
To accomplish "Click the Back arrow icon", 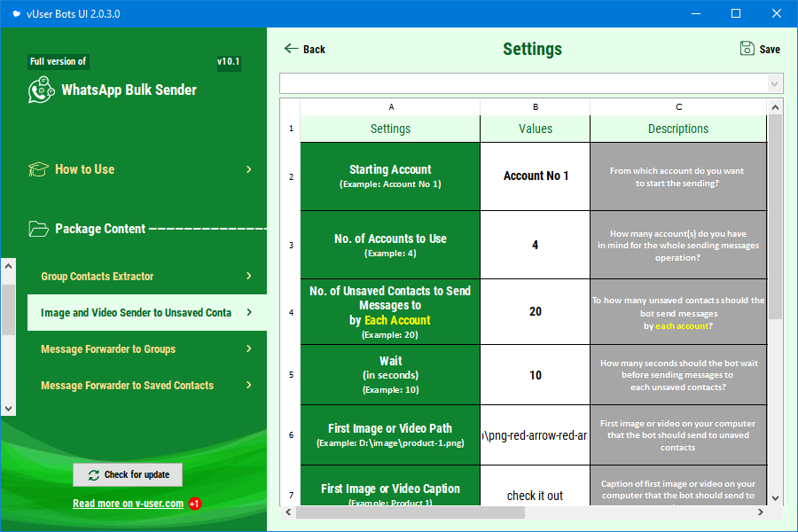I will point(291,49).
